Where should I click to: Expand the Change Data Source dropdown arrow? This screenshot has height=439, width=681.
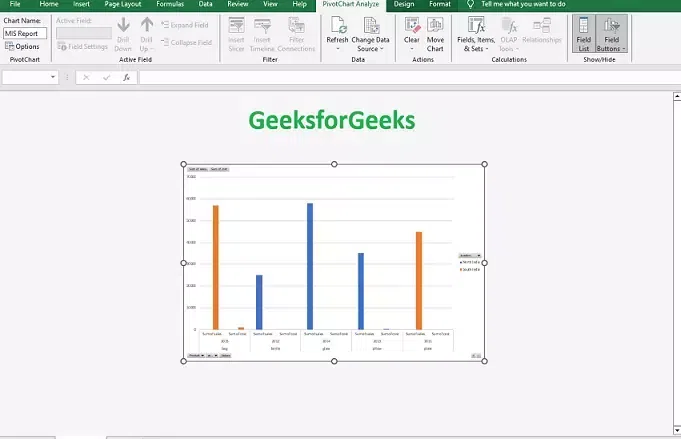pos(382,49)
